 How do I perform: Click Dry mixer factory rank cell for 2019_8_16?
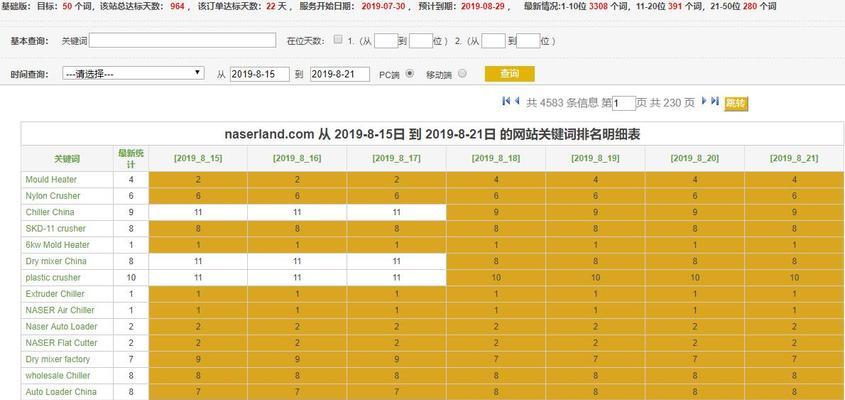point(297,359)
